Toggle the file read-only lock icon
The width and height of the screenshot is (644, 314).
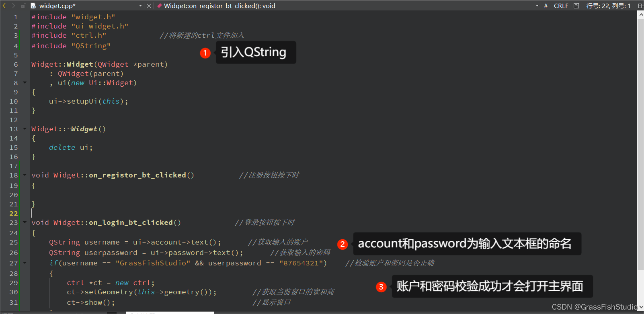coord(23,6)
